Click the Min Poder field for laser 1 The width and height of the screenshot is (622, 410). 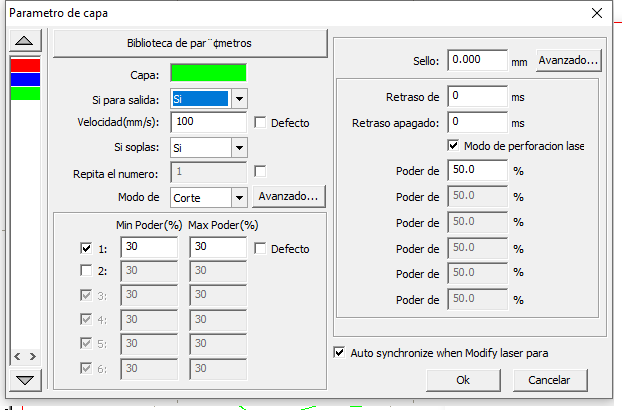(x=149, y=247)
